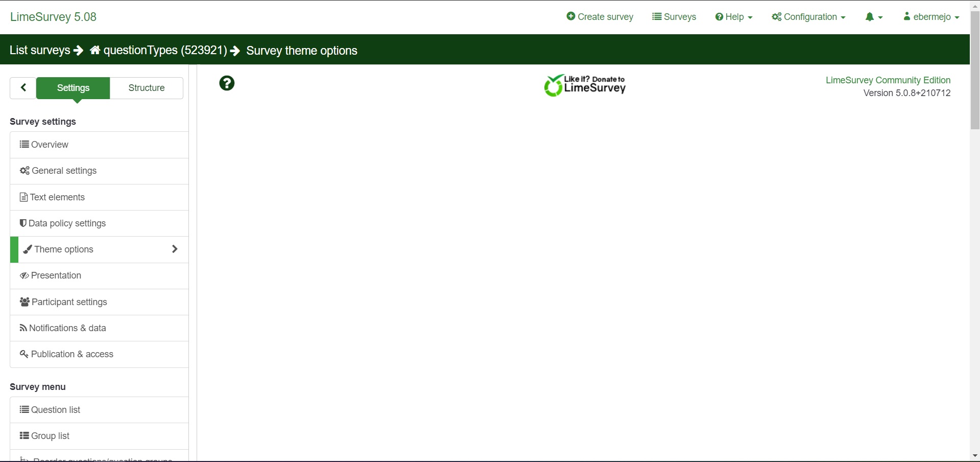Open Notifications & data settings
980x462 pixels.
(x=67, y=328)
